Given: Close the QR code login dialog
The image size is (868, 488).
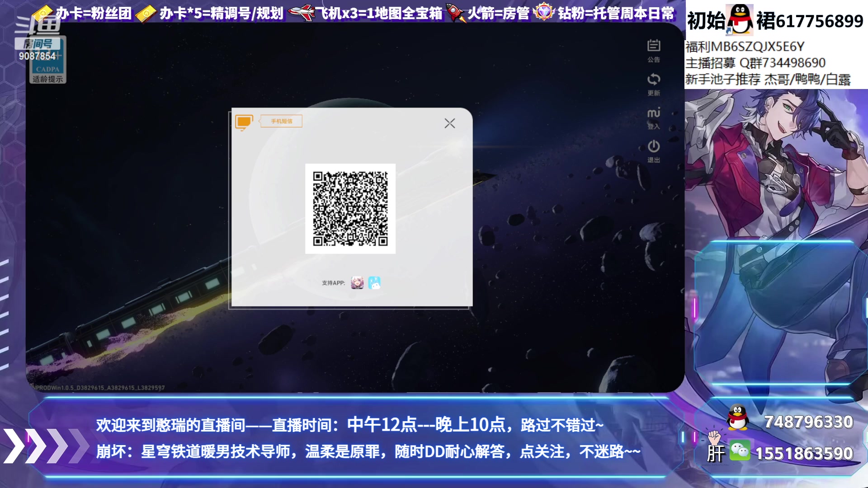Looking at the screenshot, I should click(449, 123).
